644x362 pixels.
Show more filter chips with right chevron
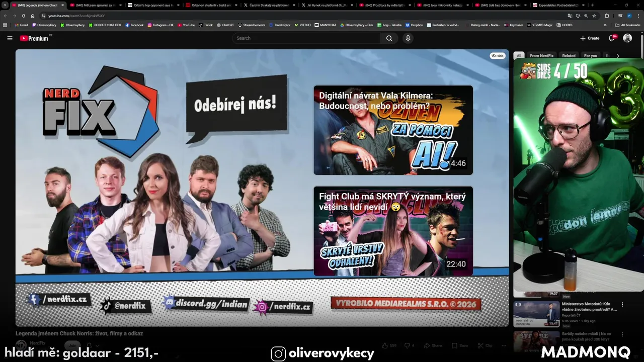click(618, 56)
